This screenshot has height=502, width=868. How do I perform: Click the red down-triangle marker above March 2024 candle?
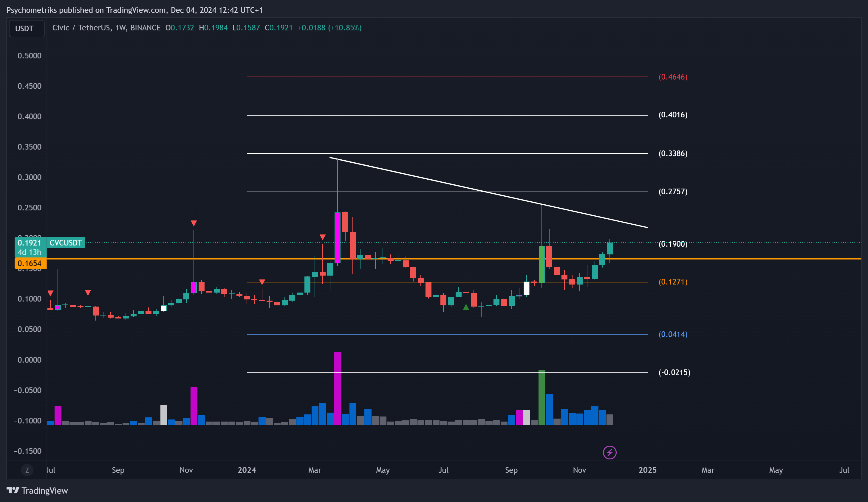[x=322, y=237]
